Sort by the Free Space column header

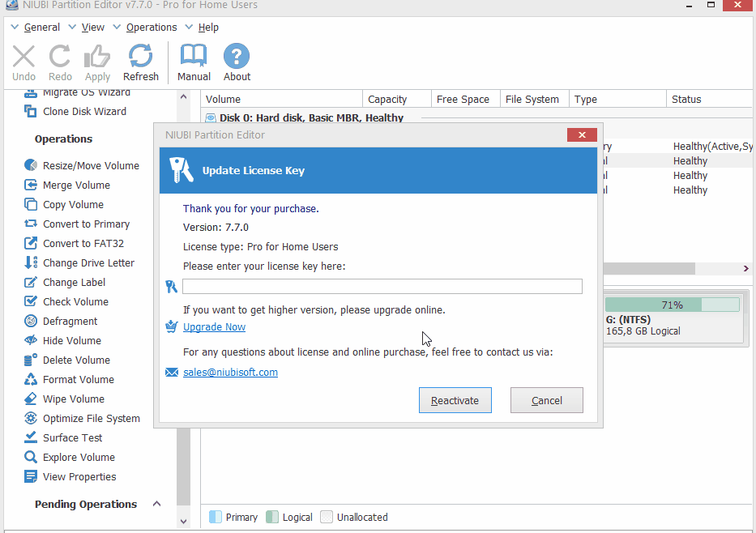[466, 100]
